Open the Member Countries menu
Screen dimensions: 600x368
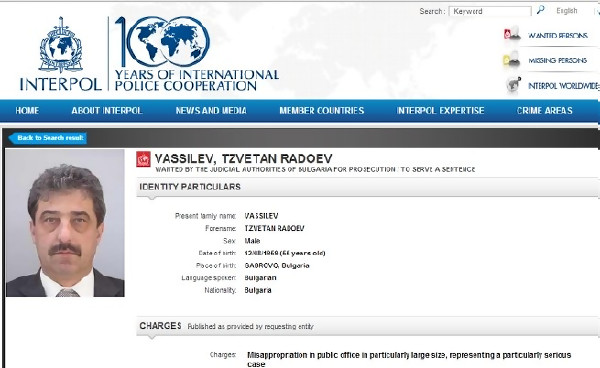(x=322, y=111)
